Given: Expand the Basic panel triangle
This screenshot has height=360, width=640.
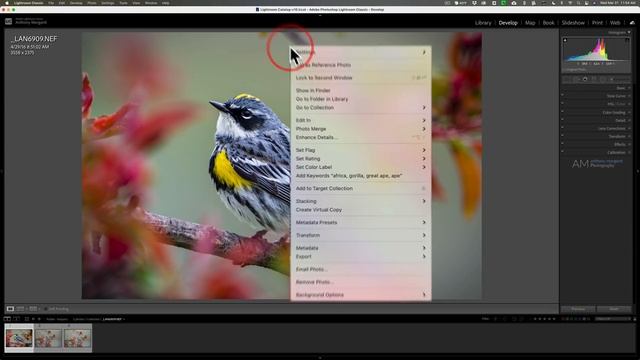Looking at the screenshot, I should tap(629, 88).
